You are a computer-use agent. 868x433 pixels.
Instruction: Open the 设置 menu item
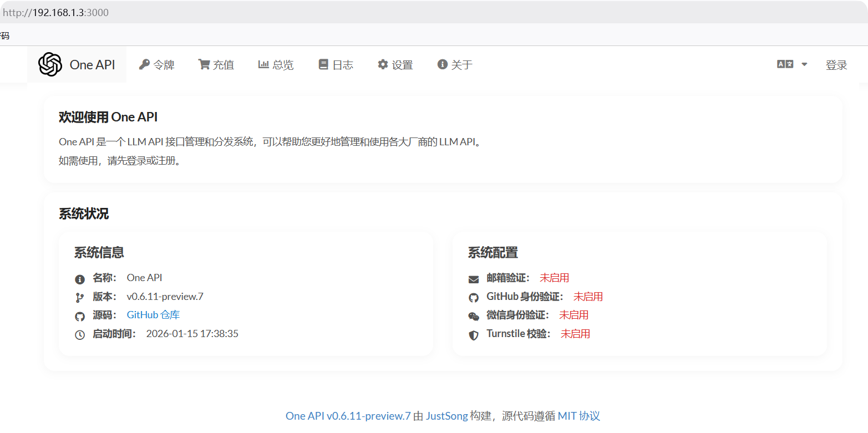(395, 64)
